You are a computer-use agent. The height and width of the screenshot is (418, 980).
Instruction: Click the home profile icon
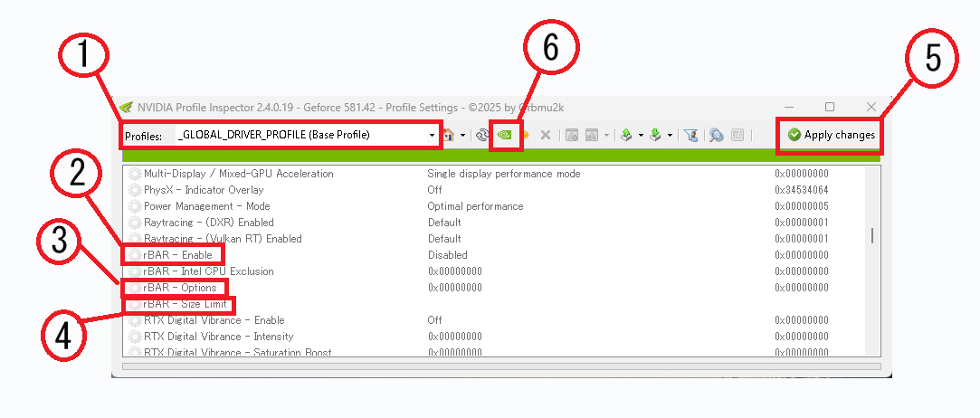pyautogui.click(x=449, y=135)
